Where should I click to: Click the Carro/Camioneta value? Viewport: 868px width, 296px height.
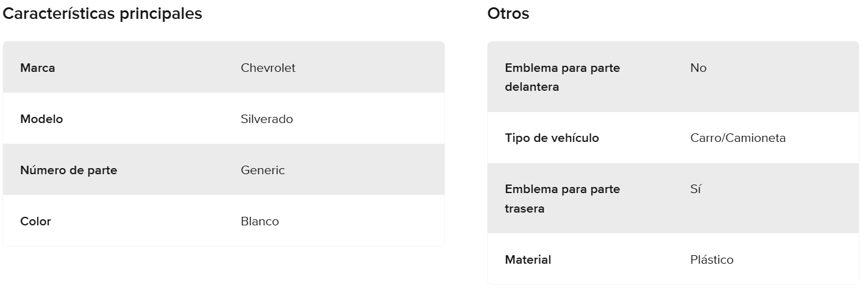(738, 138)
